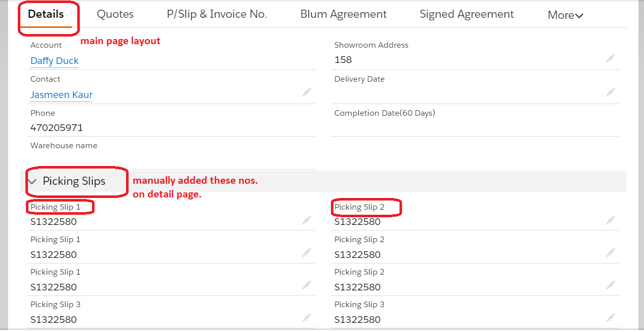Click pencil on third Picking Slip 1 row
644x332 pixels.
point(306,285)
